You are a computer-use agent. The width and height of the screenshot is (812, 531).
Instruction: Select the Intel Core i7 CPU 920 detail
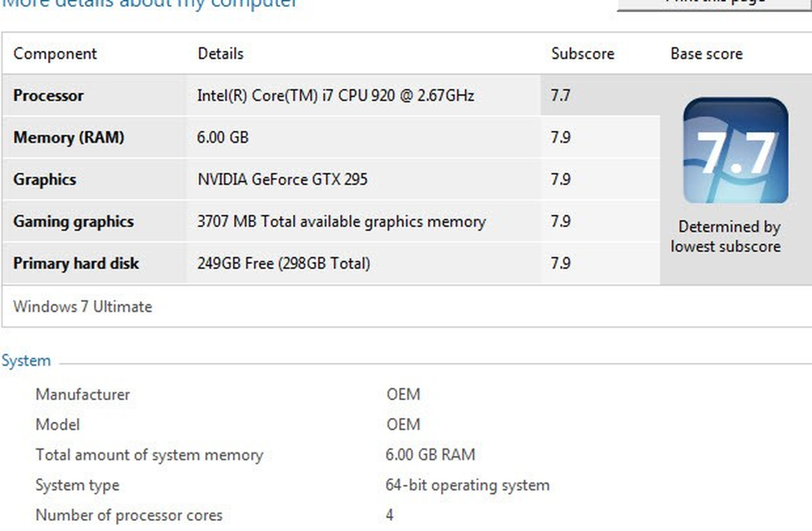(x=336, y=95)
